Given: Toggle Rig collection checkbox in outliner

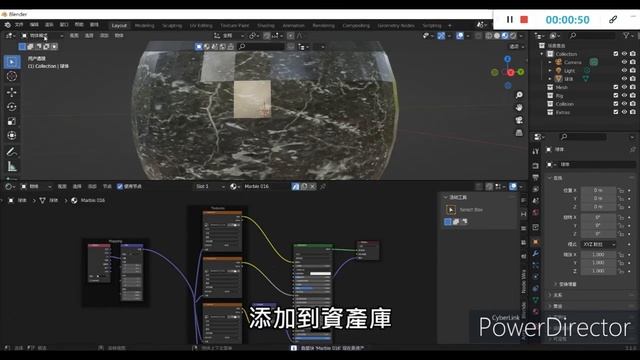Looking at the screenshot, I should pyautogui.click(x=616, y=96).
